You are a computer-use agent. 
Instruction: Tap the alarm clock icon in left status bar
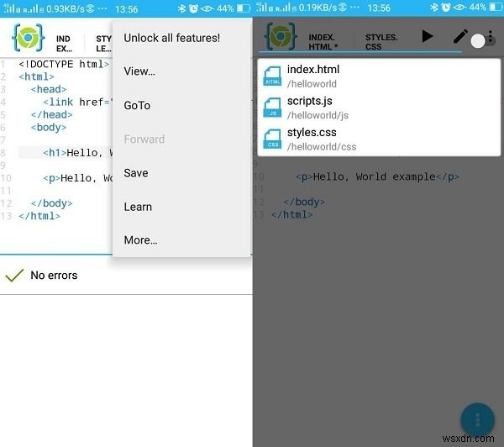point(193,8)
